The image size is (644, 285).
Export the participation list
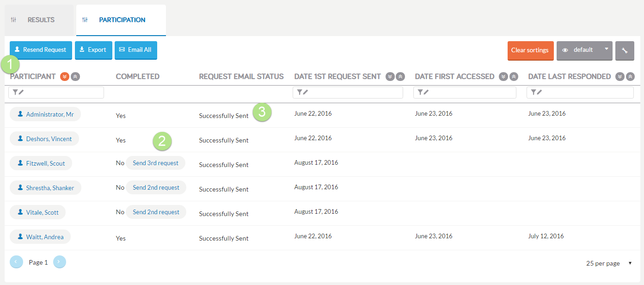tap(93, 50)
